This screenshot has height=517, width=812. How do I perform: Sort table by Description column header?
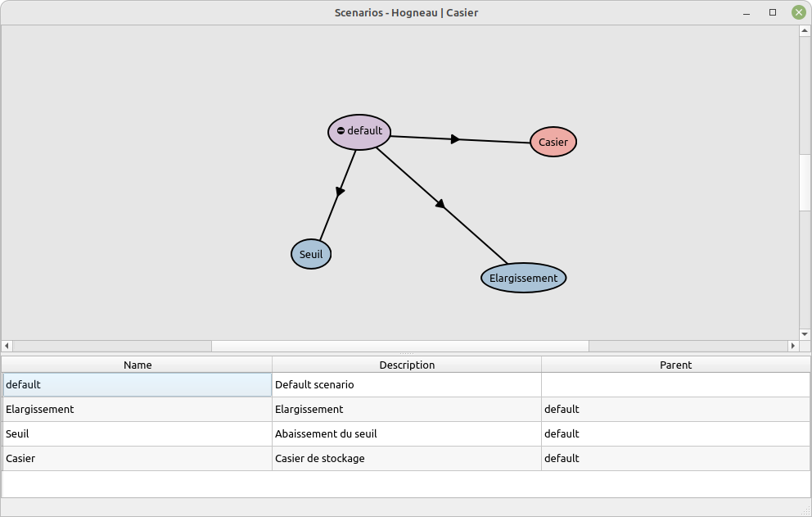tap(407, 365)
